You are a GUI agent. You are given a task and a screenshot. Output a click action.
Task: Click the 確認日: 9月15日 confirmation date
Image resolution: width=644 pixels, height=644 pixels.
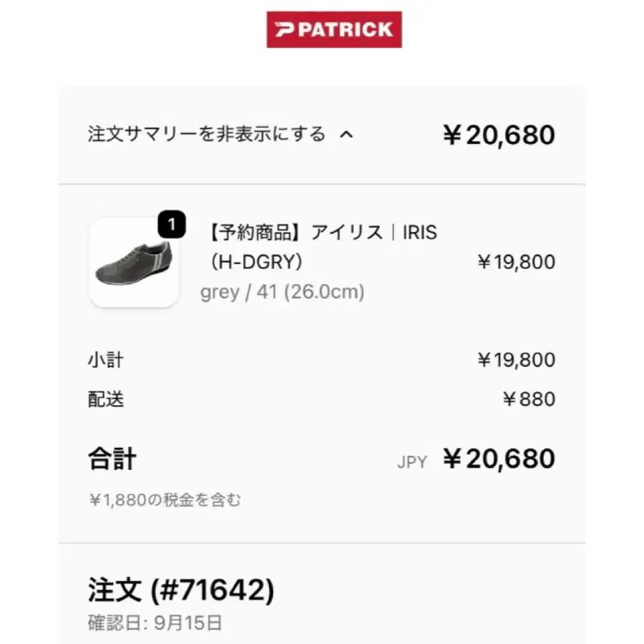point(155,623)
